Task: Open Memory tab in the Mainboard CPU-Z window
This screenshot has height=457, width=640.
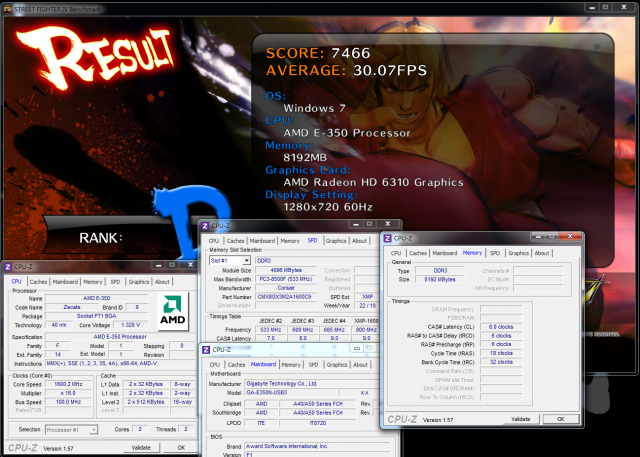Action: tap(291, 365)
